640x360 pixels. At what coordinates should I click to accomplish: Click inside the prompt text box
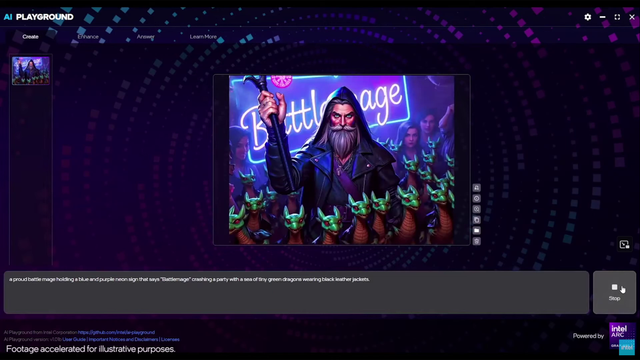pos(296,292)
